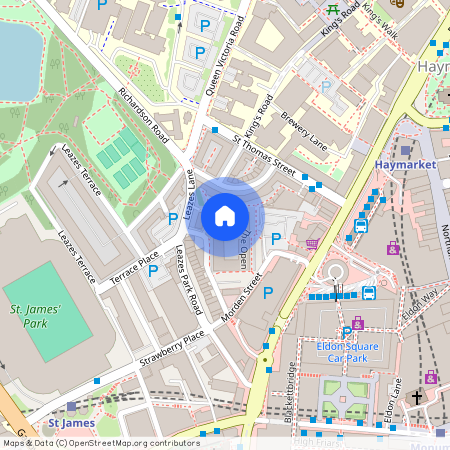Click the St. James' Park stadium label

point(35,316)
